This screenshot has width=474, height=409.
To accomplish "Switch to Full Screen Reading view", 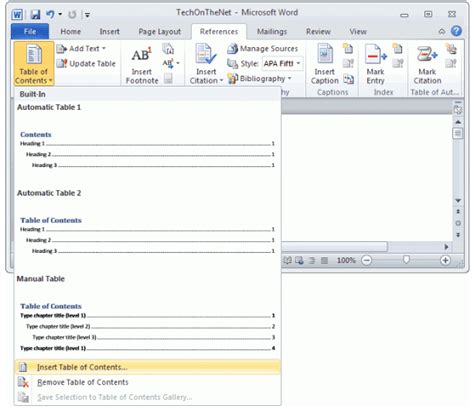I will pyautogui.click(x=287, y=260).
